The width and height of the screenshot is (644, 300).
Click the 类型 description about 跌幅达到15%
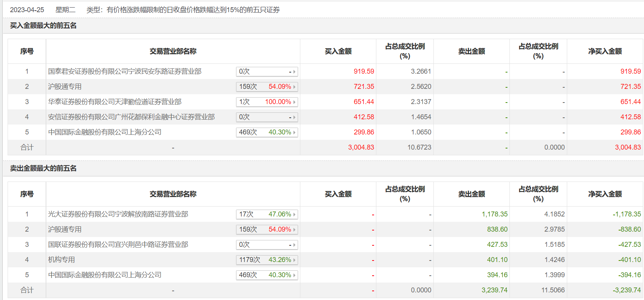[183, 10]
